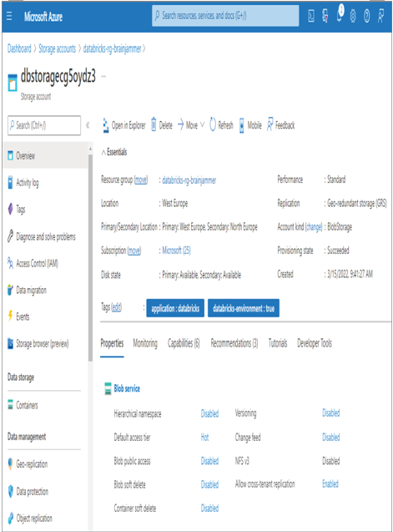Click the Mobile phone icon
This screenshot has width=393, height=532.
241,125
